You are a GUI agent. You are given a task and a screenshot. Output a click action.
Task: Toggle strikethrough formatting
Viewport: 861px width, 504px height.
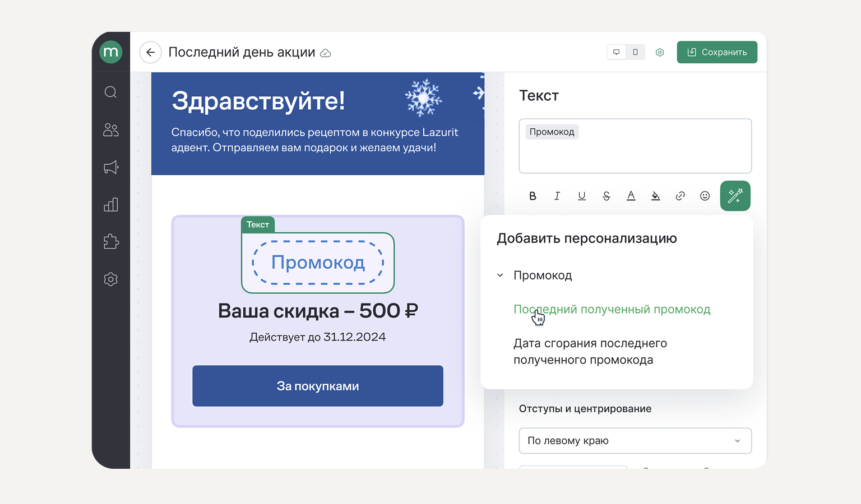click(x=606, y=196)
